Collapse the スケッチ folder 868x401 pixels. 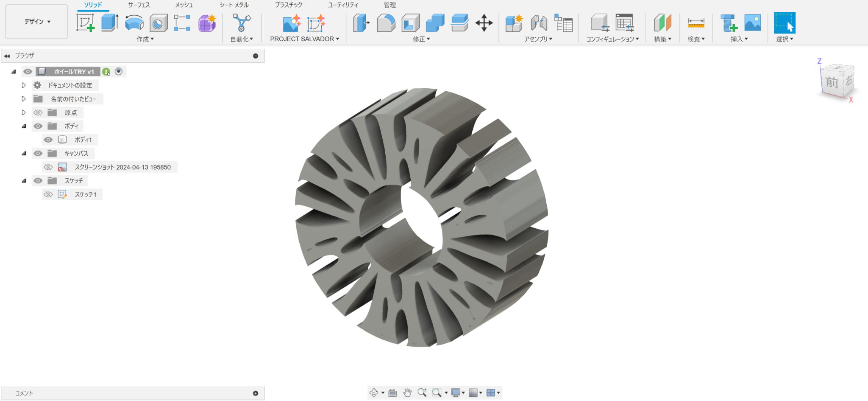pyautogui.click(x=24, y=180)
